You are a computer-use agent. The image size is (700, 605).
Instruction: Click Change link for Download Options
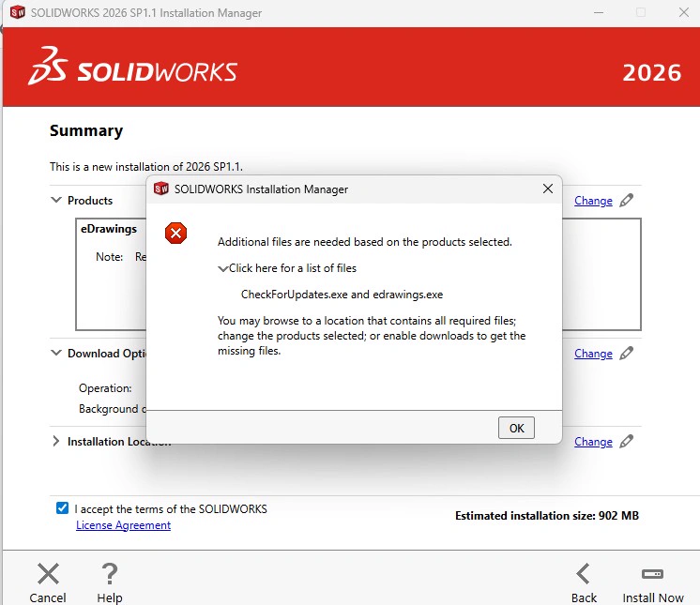coord(593,354)
